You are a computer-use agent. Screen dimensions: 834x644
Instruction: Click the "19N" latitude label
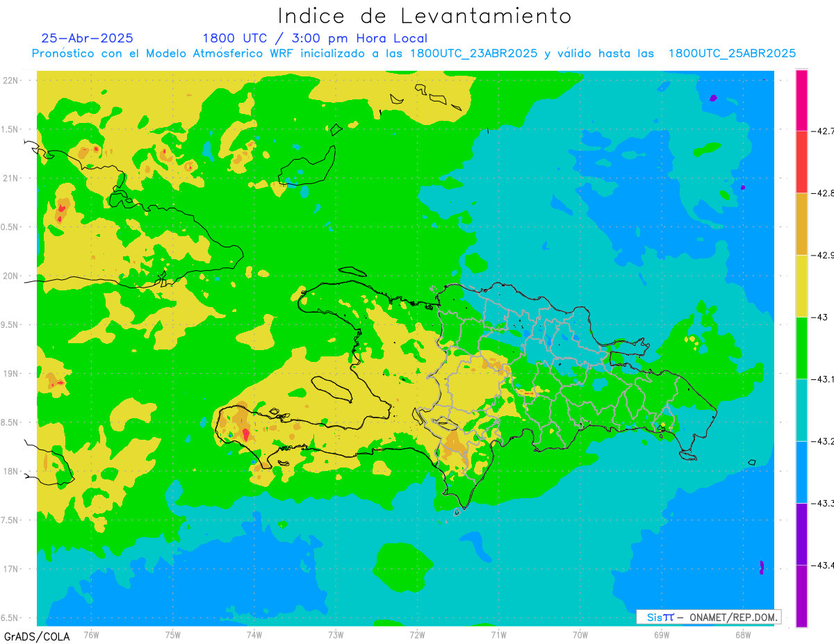click(x=10, y=374)
